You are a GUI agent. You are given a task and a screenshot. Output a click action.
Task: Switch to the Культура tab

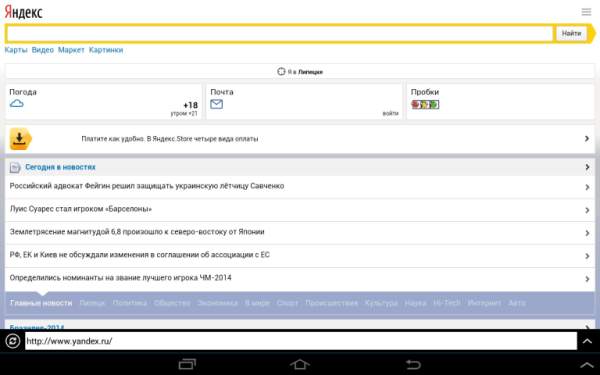click(381, 303)
